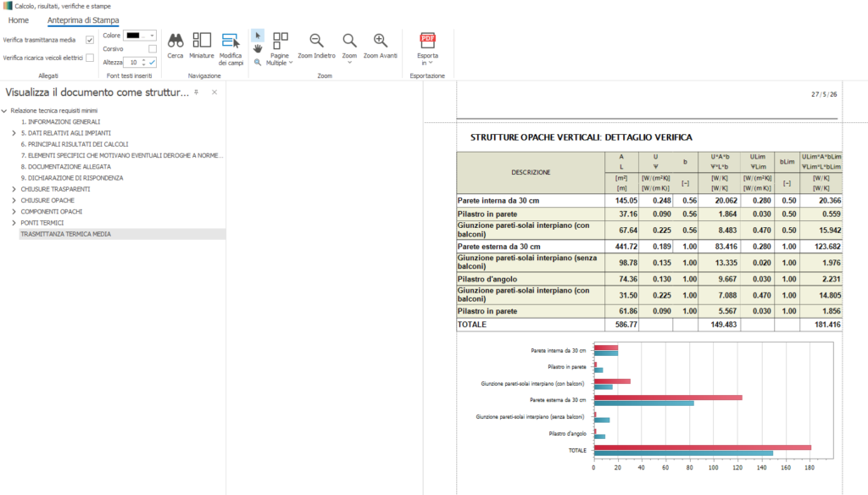Viewport: 868px width, 495px height.
Task: Go to 6. PRINCIPALI RISULTATI DEI CALCOLI
Action: click(x=75, y=144)
